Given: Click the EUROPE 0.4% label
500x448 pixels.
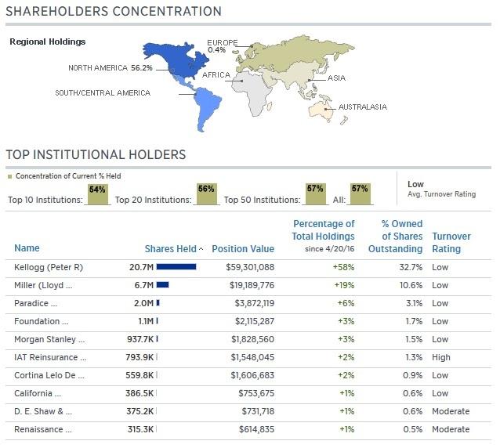Looking at the screenshot, I should pyautogui.click(x=223, y=46).
